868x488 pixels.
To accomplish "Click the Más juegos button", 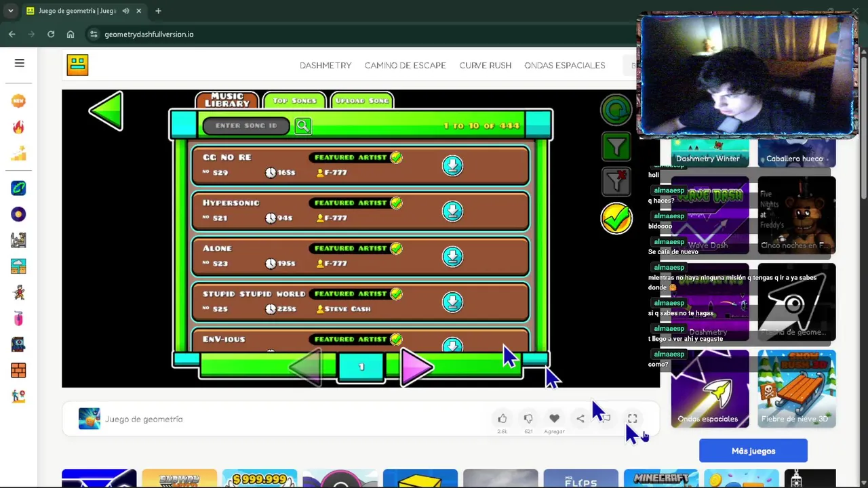I will pos(753,451).
